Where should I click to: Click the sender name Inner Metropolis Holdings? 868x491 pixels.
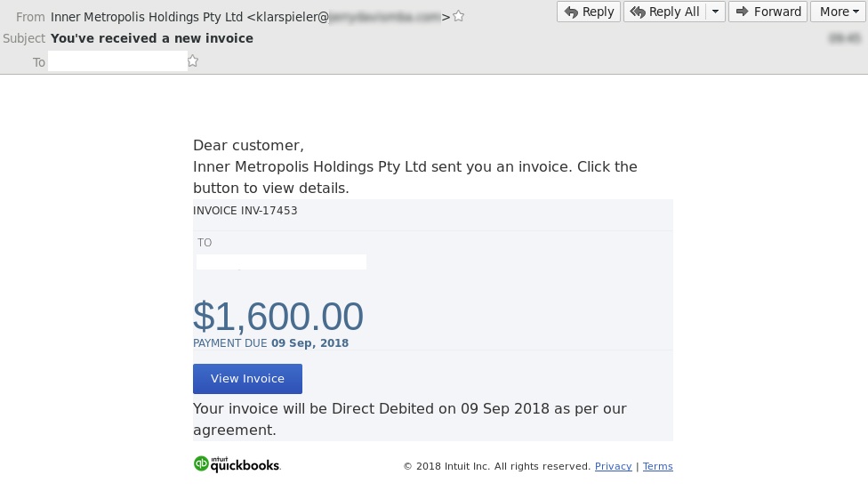[147, 17]
